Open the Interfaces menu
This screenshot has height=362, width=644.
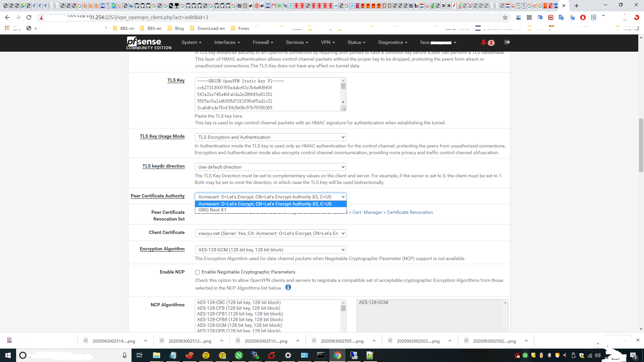coord(227,42)
